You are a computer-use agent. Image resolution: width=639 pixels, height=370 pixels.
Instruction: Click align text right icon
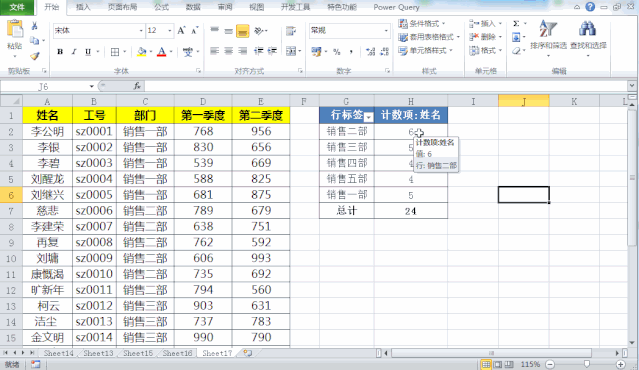(x=242, y=51)
